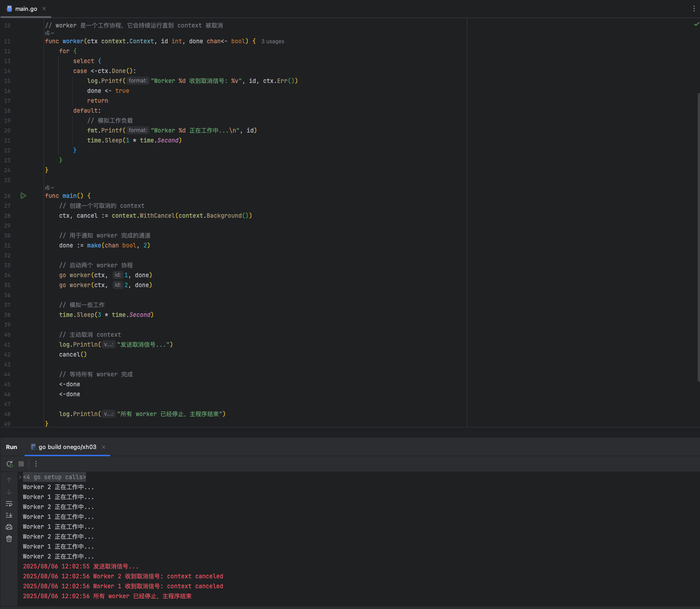This screenshot has height=609, width=700.
Task: Click 'context.WithCancel' in the code
Action: 143,216
